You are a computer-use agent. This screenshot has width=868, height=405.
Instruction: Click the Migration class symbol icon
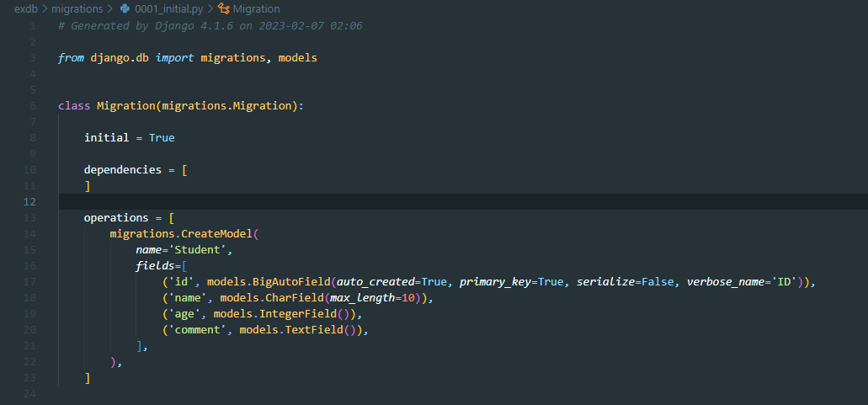pos(224,9)
